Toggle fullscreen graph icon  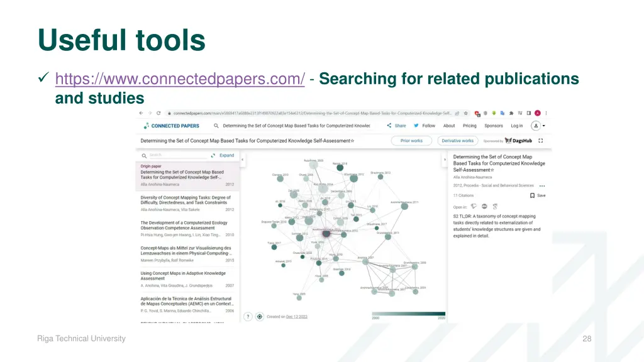click(541, 141)
